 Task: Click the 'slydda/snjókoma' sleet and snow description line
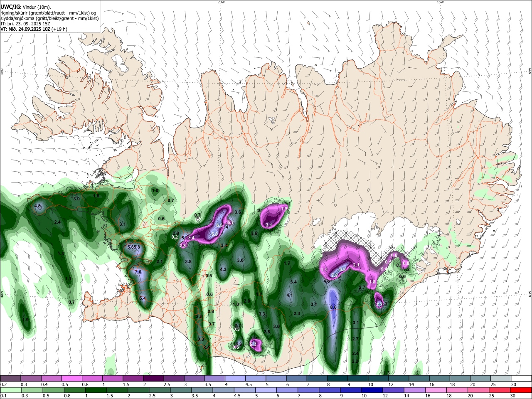coord(49,18)
